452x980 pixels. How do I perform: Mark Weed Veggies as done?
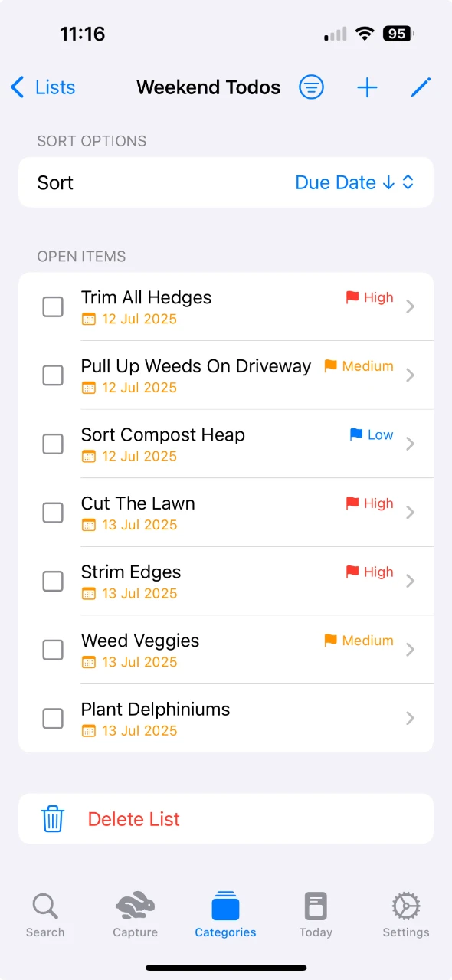coord(53,651)
